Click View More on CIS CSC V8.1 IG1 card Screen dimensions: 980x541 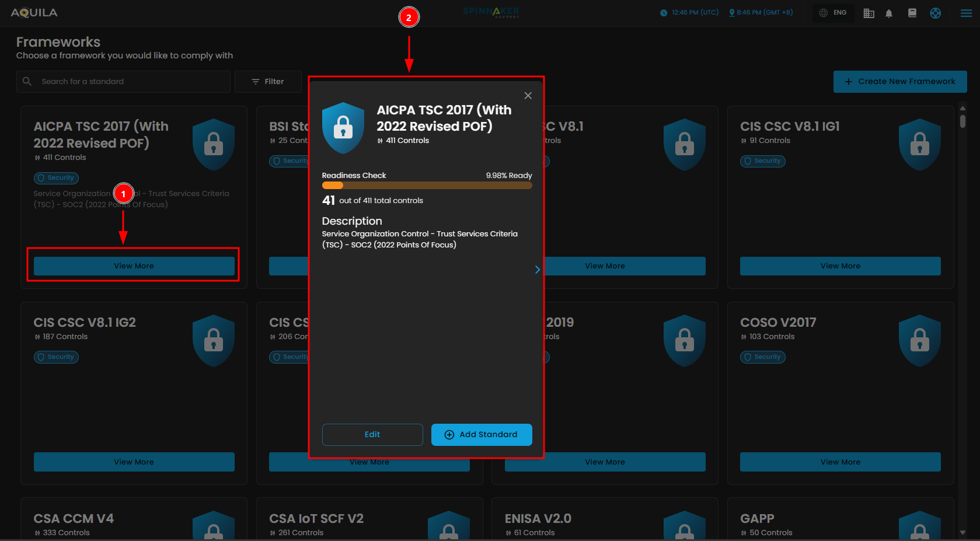click(840, 266)
